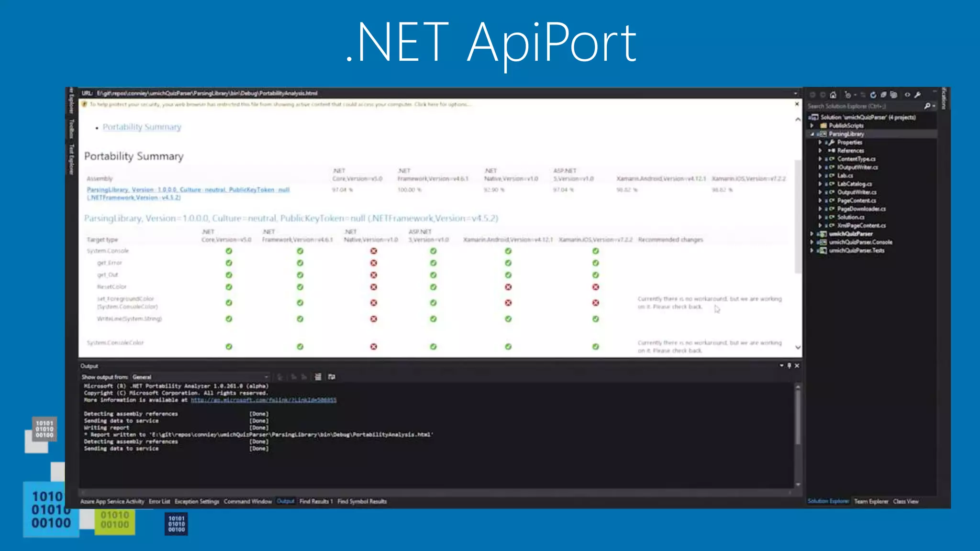Click the Collapse All icon in Solution Explorer
This screenshot has height=551, width=980.
[883, 95]
